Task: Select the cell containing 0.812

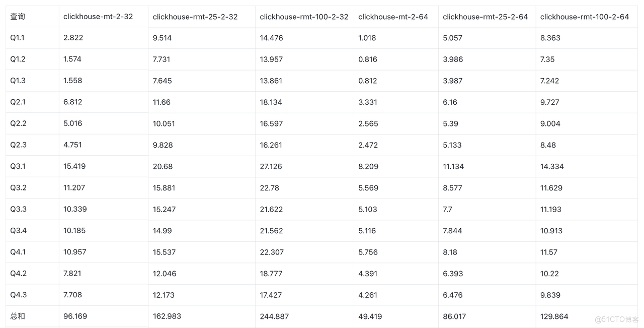Action: pyautogui.click(x=367, y=81)
